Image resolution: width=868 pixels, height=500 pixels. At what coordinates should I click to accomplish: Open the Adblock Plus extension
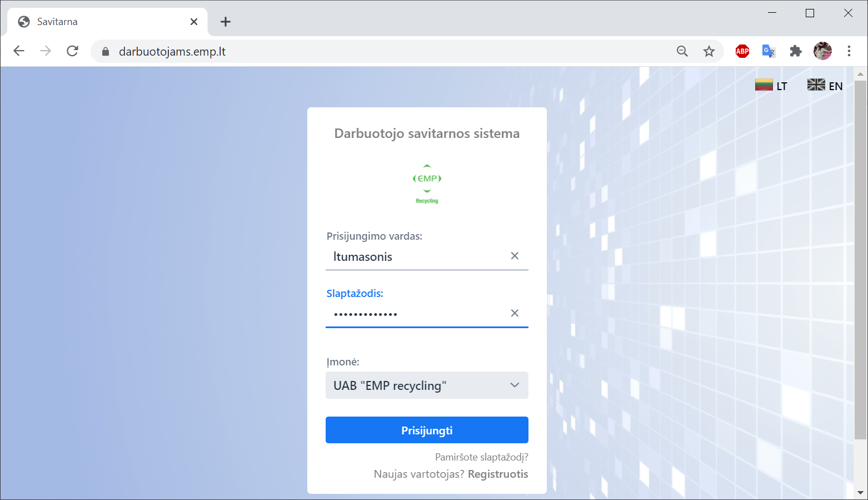[x=742, y=51]
